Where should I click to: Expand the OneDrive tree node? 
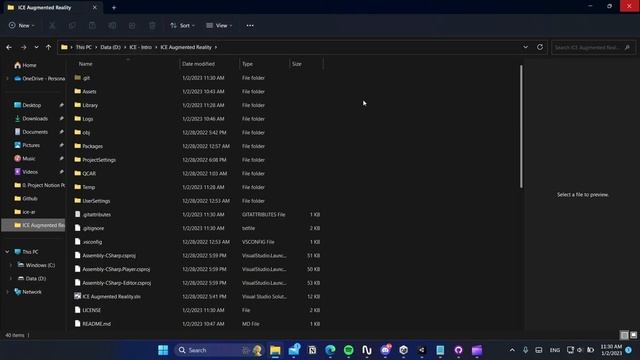click(7, 79)
